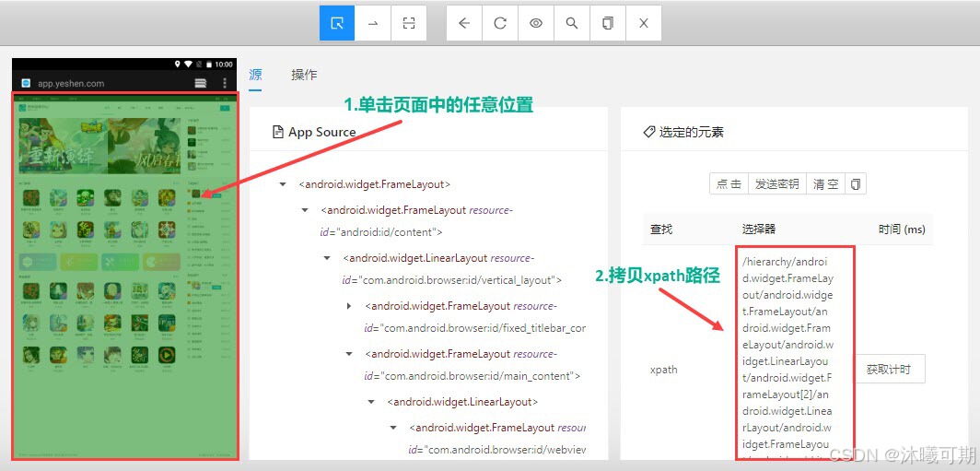Click the 点击 tap button

pos(729,184)
